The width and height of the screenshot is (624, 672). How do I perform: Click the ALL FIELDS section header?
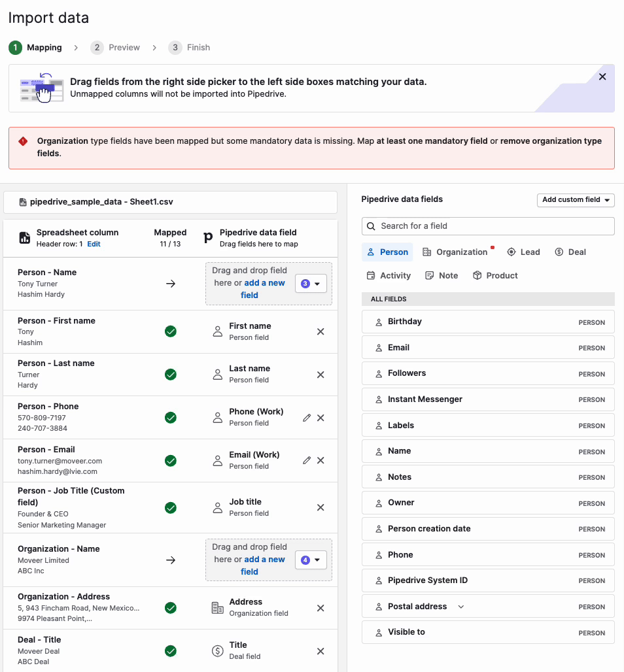pos(488,299)
